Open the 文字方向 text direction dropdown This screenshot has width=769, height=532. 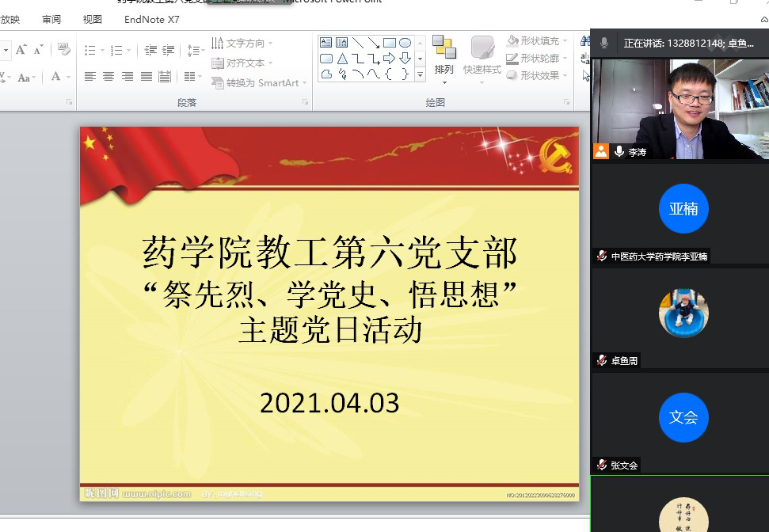click(x=242, y=43)
